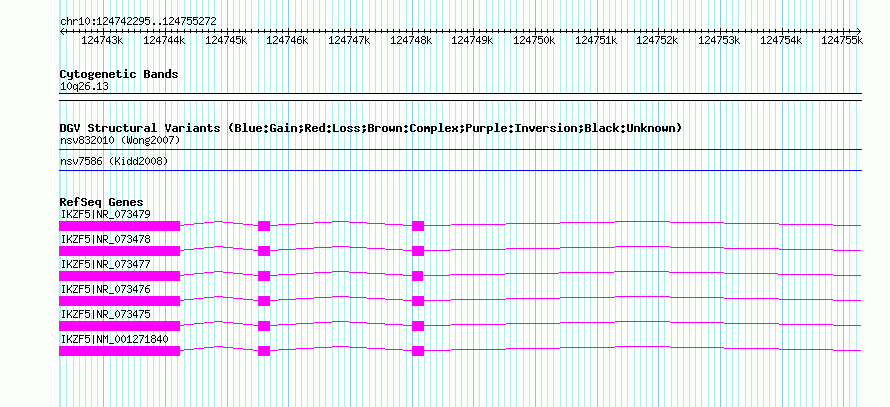The width and height of the screenshot is (890, 407).
Task: Select the large first exon of NM_001271840
Action: (120, 351)
